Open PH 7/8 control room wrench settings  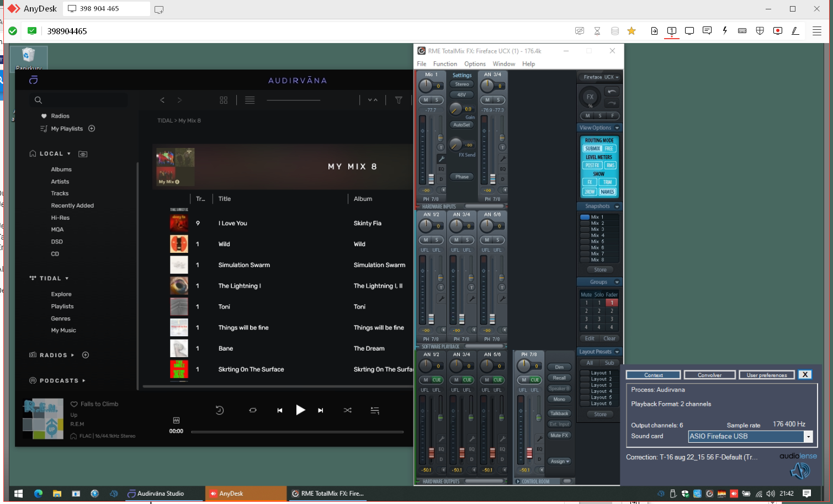coord(539,439)
